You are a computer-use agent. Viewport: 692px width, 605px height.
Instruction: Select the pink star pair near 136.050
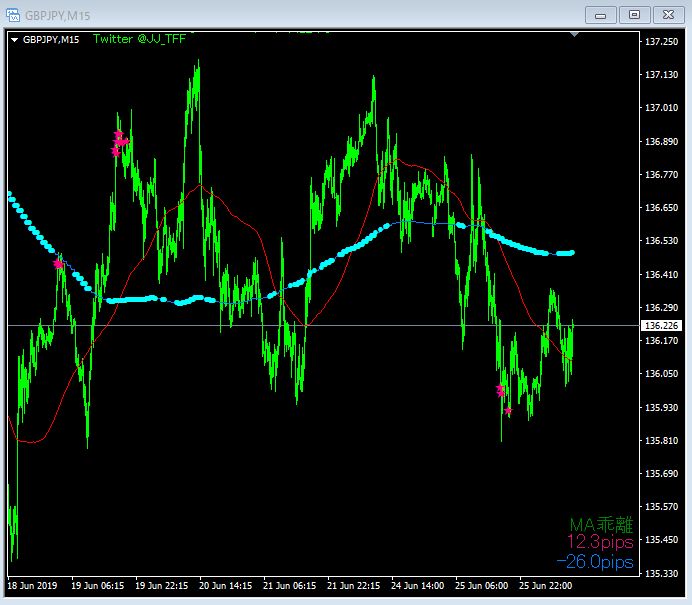coord(500,390)
